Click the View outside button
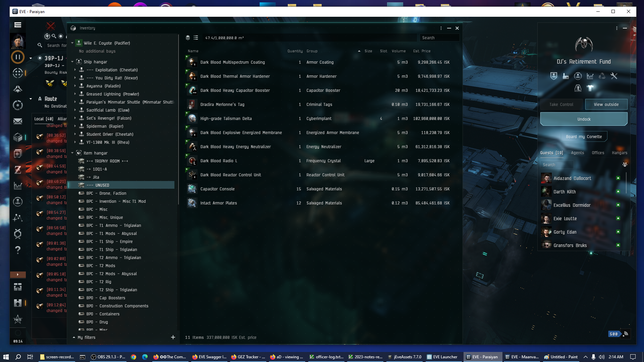 click(606, 105)
